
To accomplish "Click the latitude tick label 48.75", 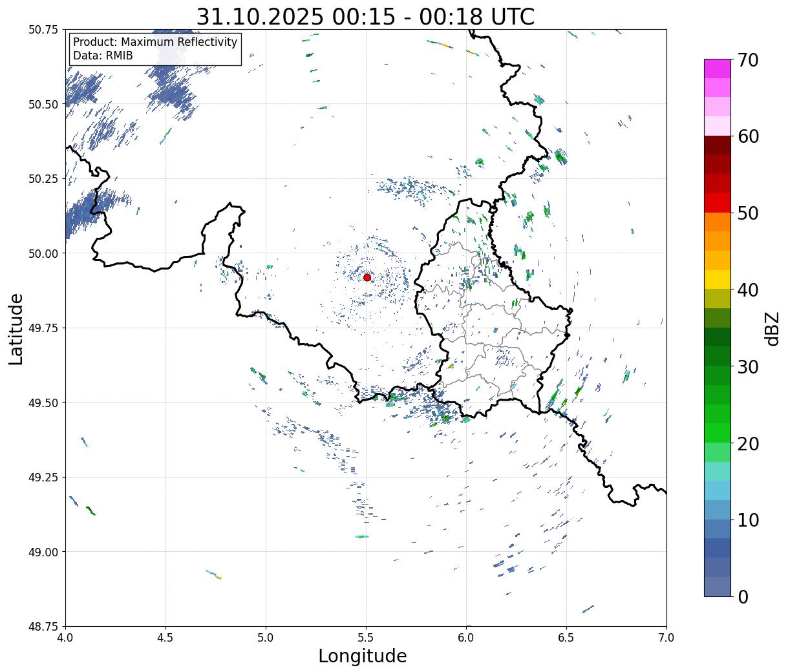I will point(43,626).
